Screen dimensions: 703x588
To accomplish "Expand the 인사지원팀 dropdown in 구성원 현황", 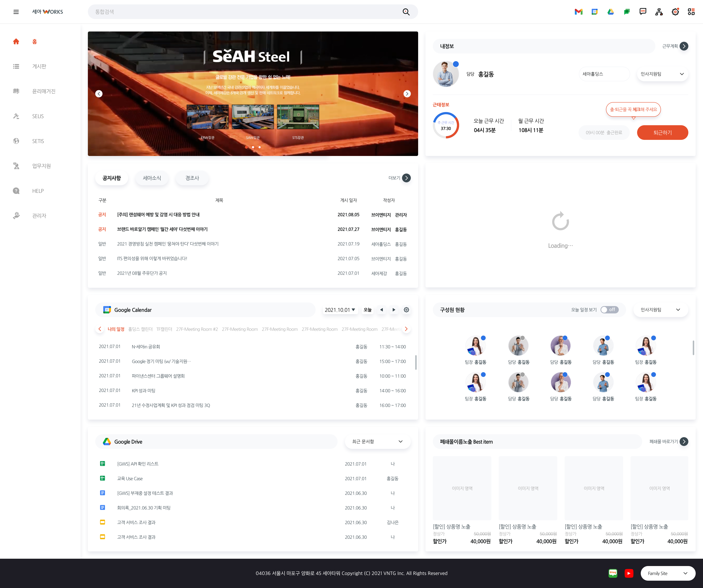I will 661,310.
